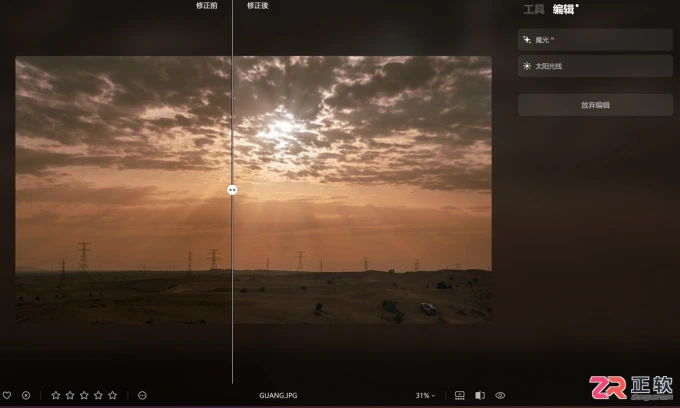Click the reject circle-X icon

[x=26, y=395]
